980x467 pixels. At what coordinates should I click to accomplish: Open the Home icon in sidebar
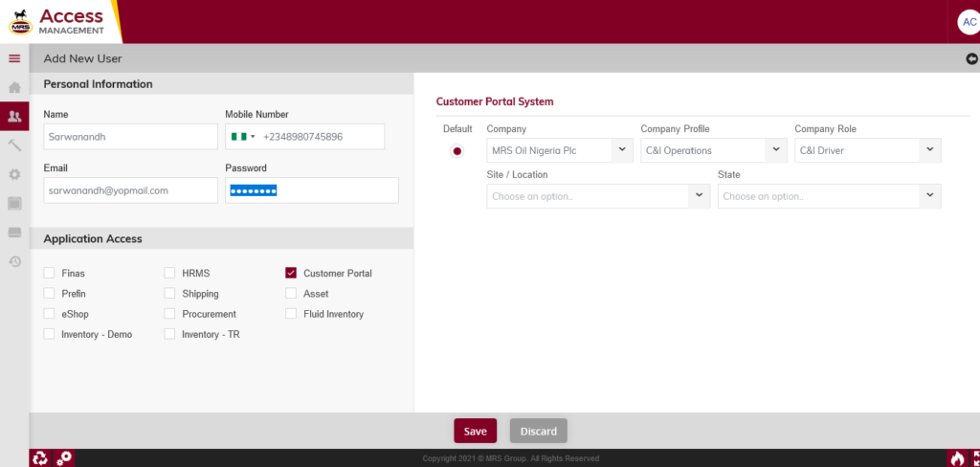[14, 87]
